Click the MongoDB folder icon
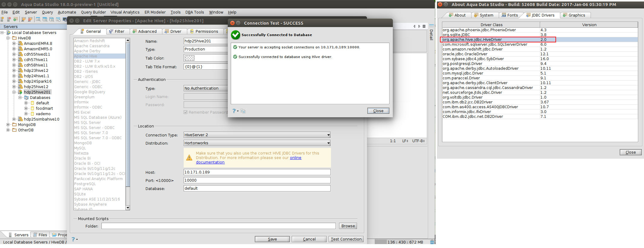Viewport: 644px width, 248px height. 14,124
